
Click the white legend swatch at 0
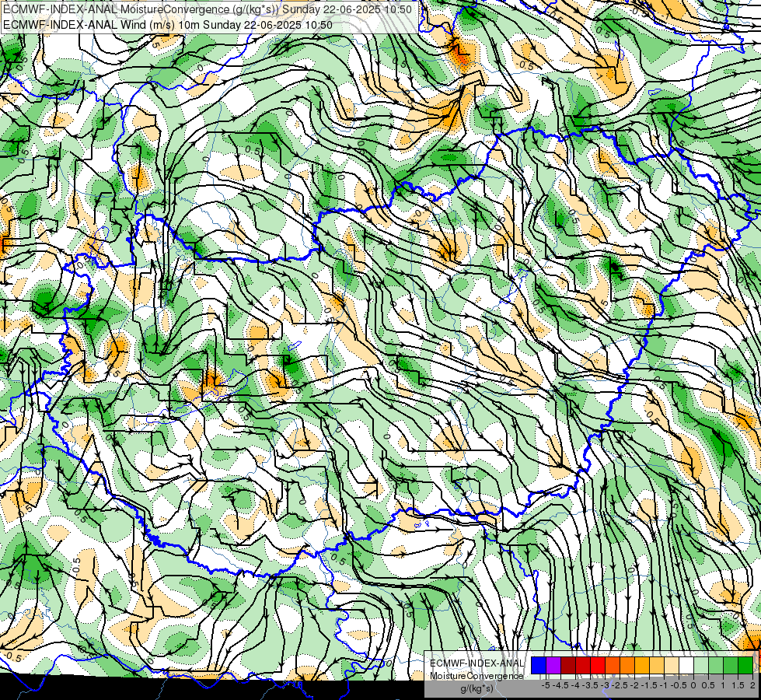[x=686, y=665]
